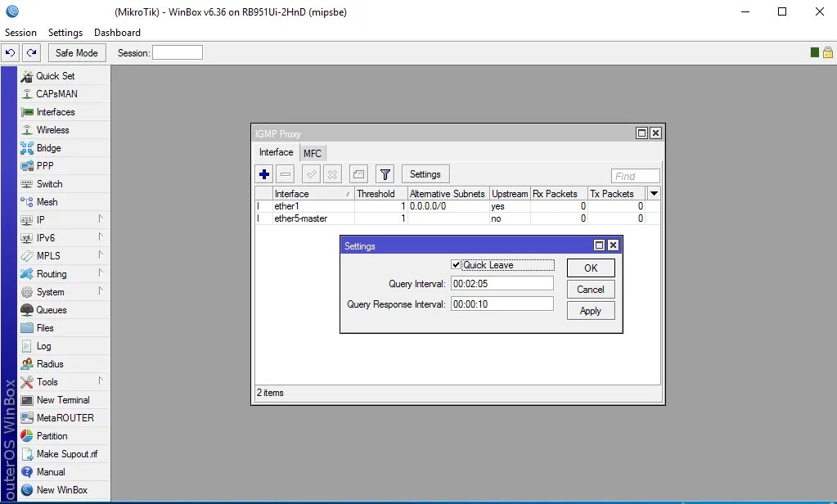Open the column selector dropdown arrow
This screenshot has height=504, width=837.
click(654, 193)
